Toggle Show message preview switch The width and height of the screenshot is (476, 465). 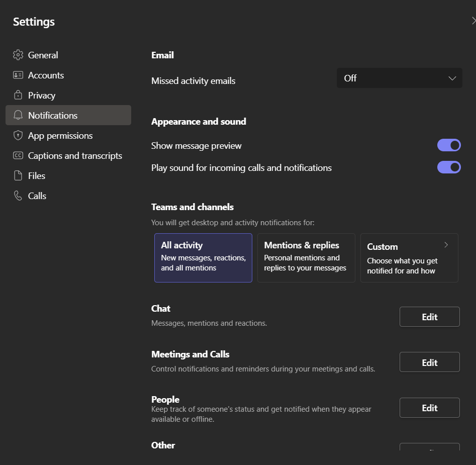(449, 145)
